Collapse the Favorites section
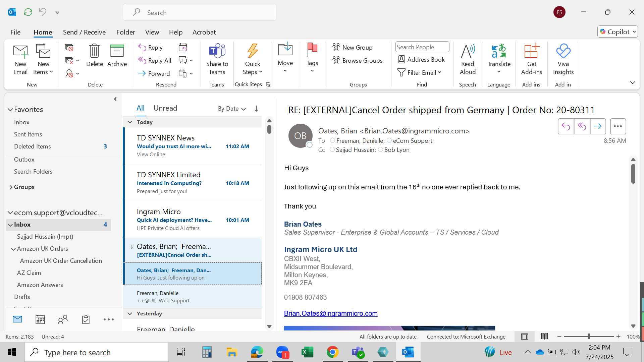This screenshot has height=362, width=644. 10,110
